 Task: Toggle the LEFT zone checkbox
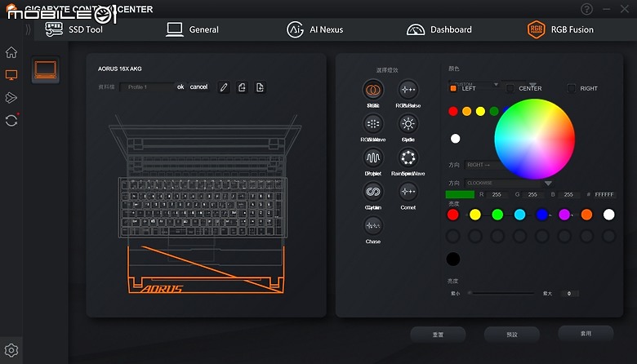[453, 88]
